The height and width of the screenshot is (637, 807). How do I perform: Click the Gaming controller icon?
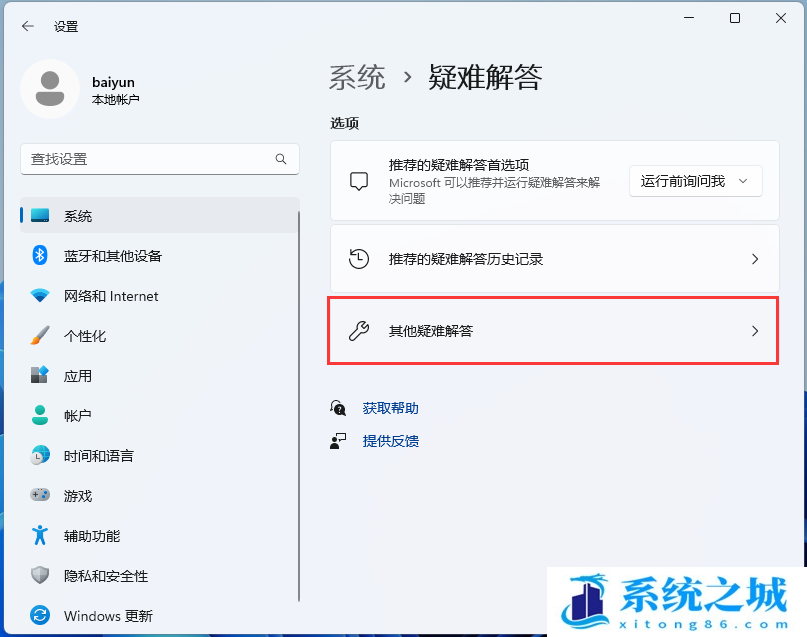[x=40, y=495]
